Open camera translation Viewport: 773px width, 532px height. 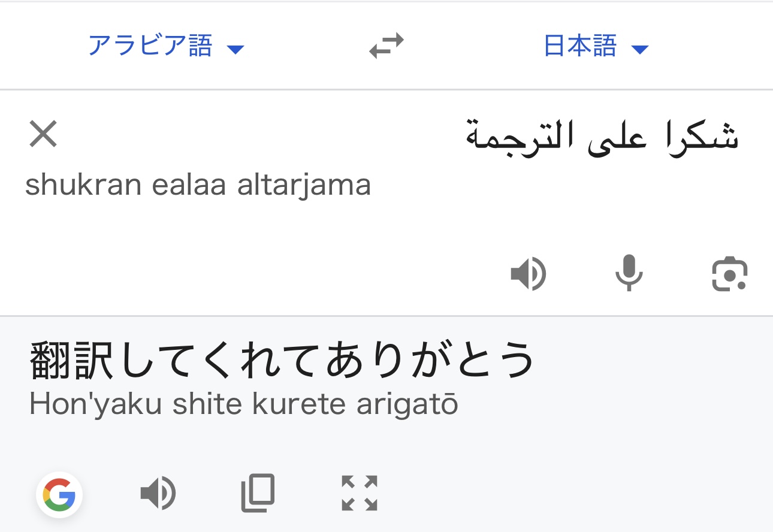coord(729,275)
